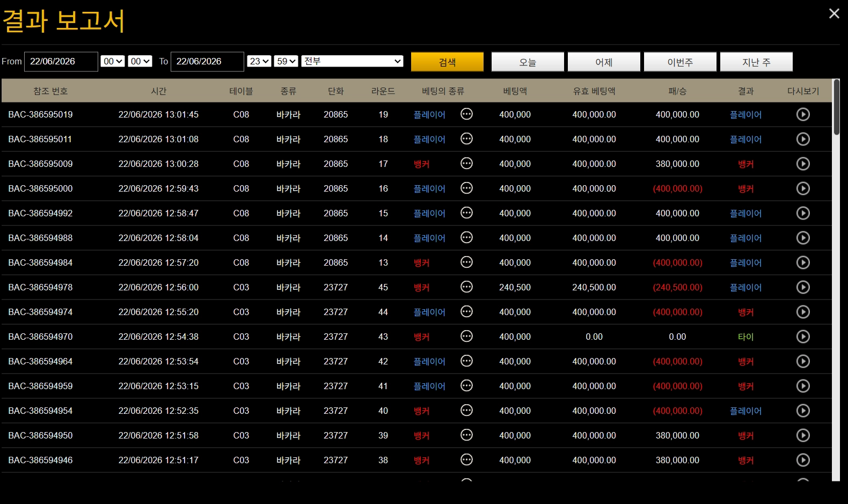Replay the tie result round 43

click(803, 337)
